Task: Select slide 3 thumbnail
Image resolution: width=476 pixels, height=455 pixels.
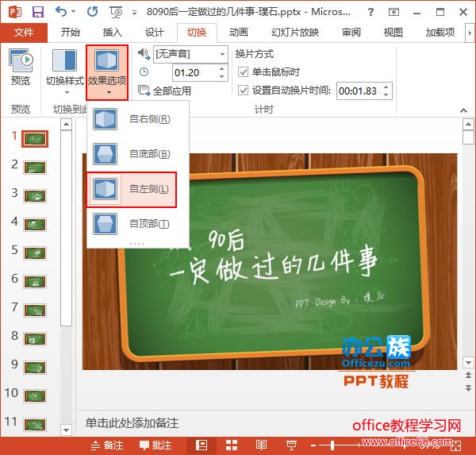Action: pos(35,196)
